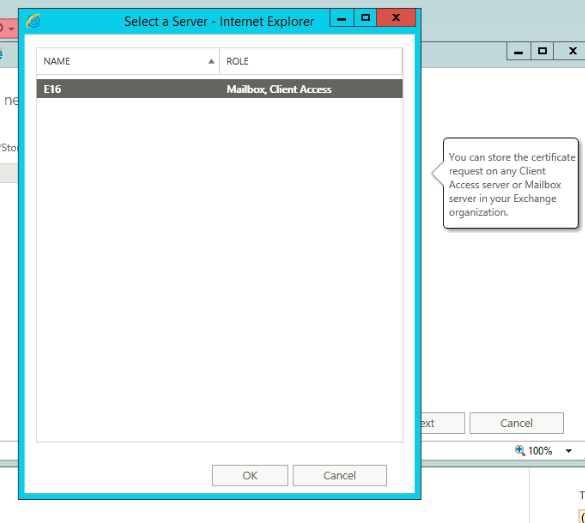Maximize the Select a Server window
Screen dimensions: 585x523
click(366, 18)
